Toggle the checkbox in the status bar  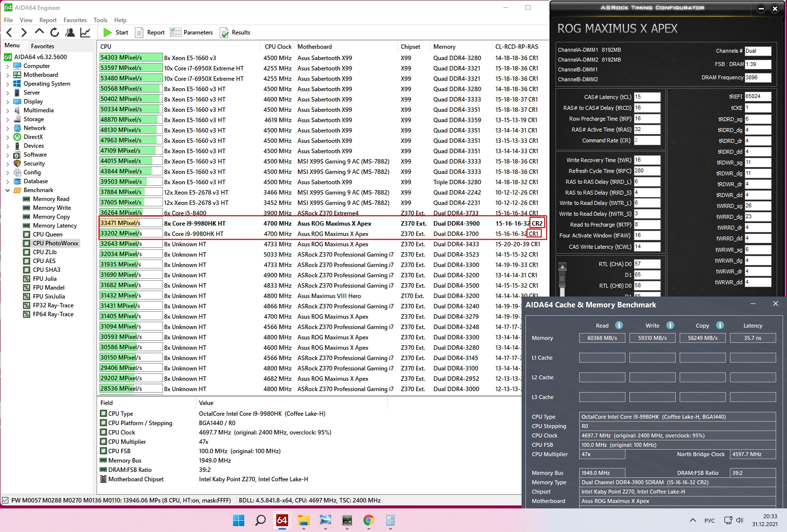click(x=5, y=500)
